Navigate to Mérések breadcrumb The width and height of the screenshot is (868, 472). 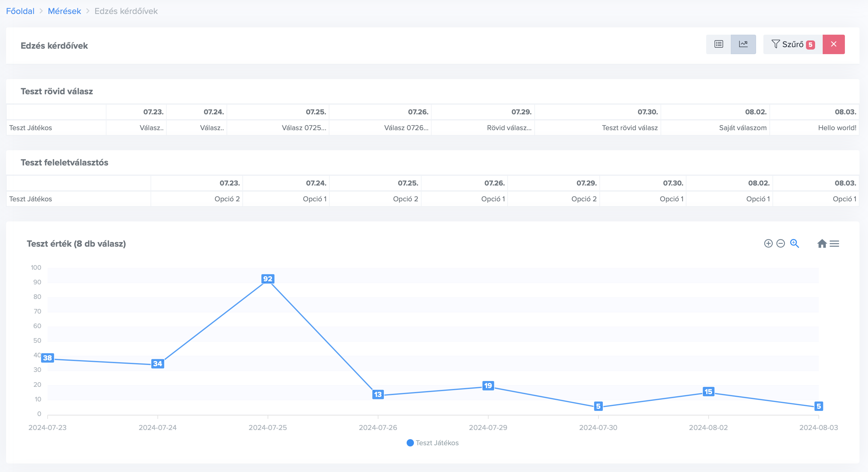click(64, 11)
